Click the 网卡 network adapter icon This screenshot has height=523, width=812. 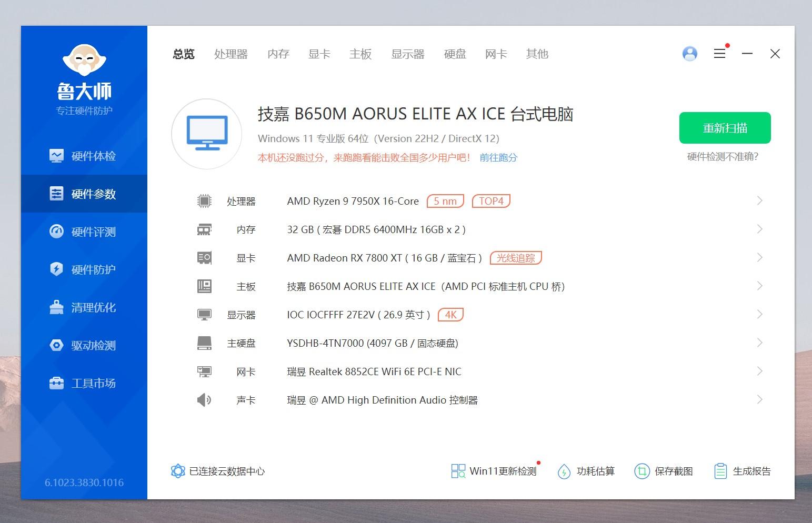pyautogui.click(x=204, y=371)
